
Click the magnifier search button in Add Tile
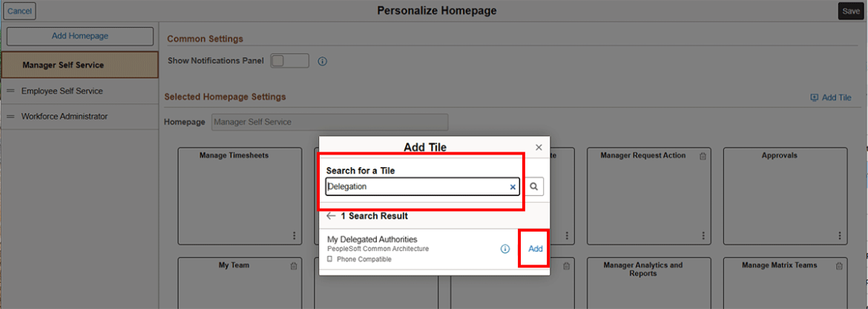click(535, 186)
